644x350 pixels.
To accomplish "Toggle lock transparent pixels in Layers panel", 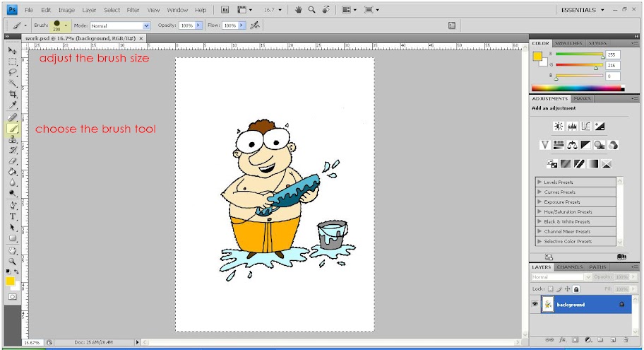I will pos(551,289).
